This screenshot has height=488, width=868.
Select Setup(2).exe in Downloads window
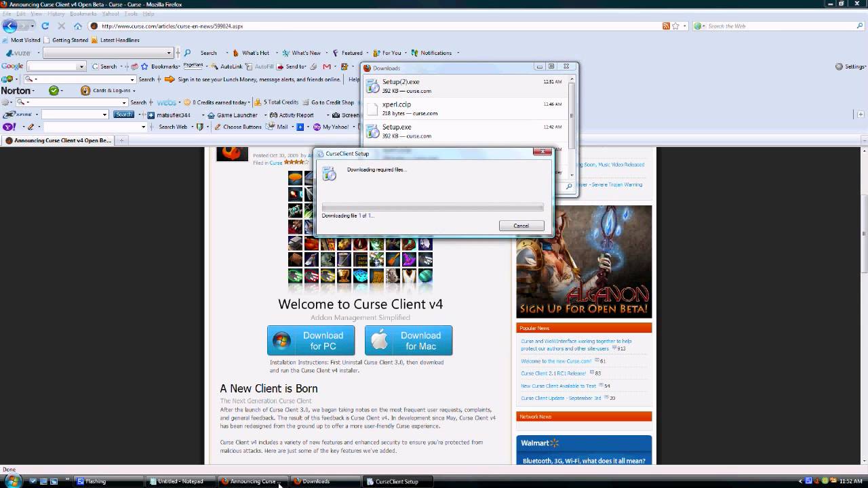pos(465,85)
